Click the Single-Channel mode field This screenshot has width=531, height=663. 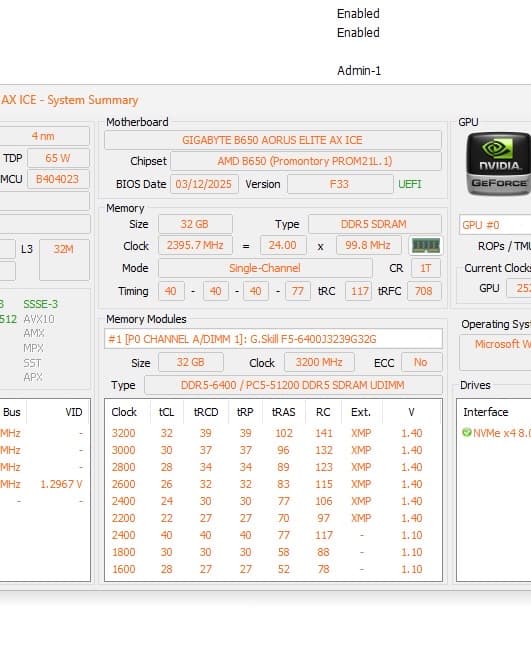(265, 268)
